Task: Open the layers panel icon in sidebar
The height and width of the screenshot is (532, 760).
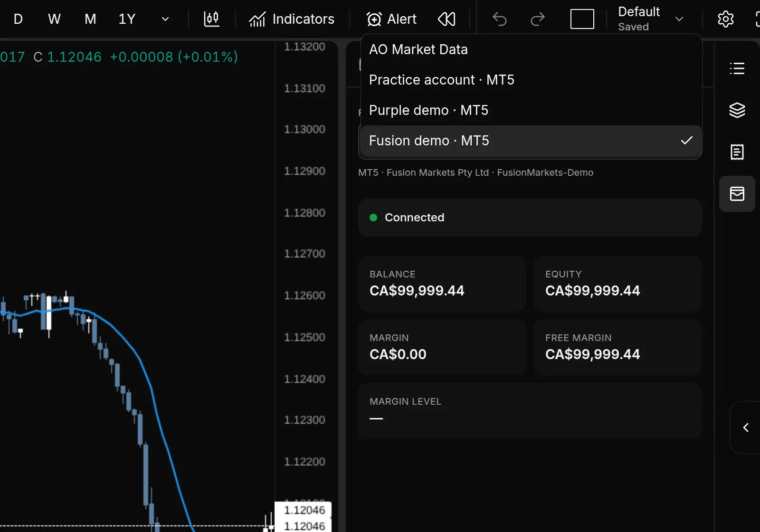Action: pyautogui.click(x=737, y=110)
